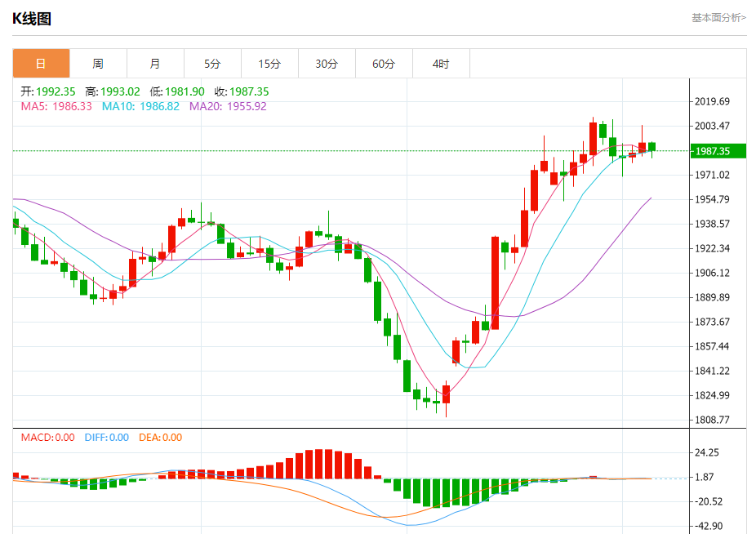Viewport: 756px width, 534px height.
Task: Open the 30分 interval tab
Action: [x=327, y=63]
